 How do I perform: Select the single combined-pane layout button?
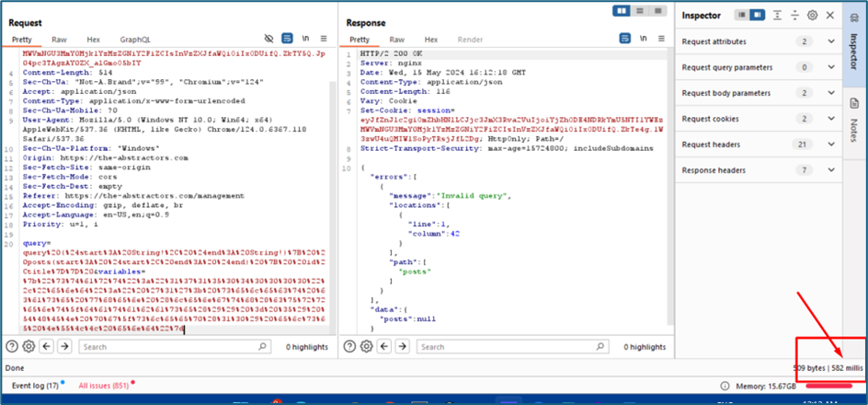[x=657, y=10]
